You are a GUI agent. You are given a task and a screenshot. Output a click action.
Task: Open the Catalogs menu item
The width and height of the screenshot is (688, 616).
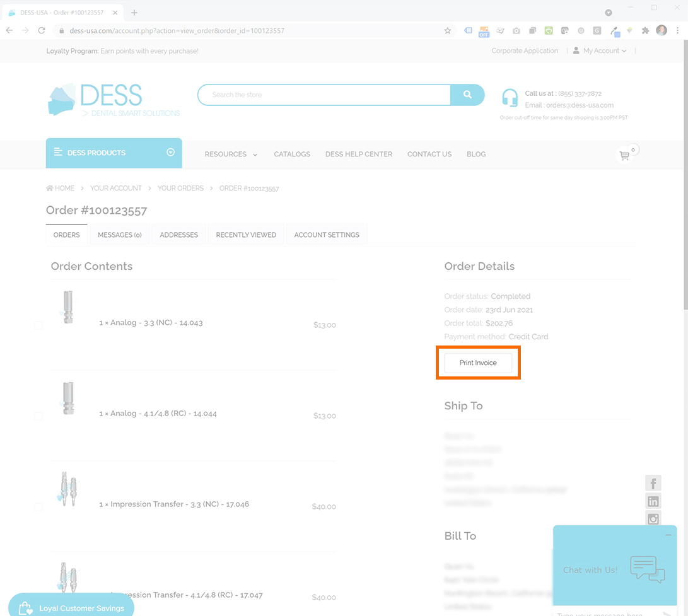292,154
